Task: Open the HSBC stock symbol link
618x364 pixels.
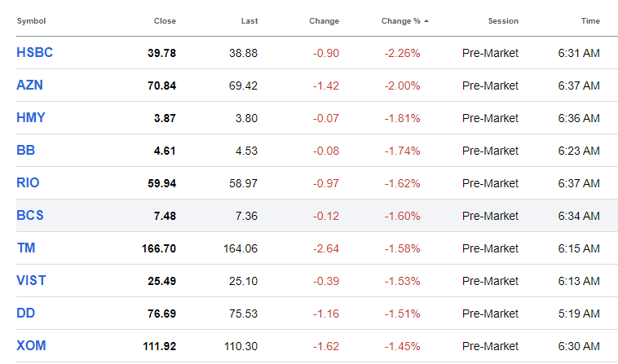Action: (35, 52)
